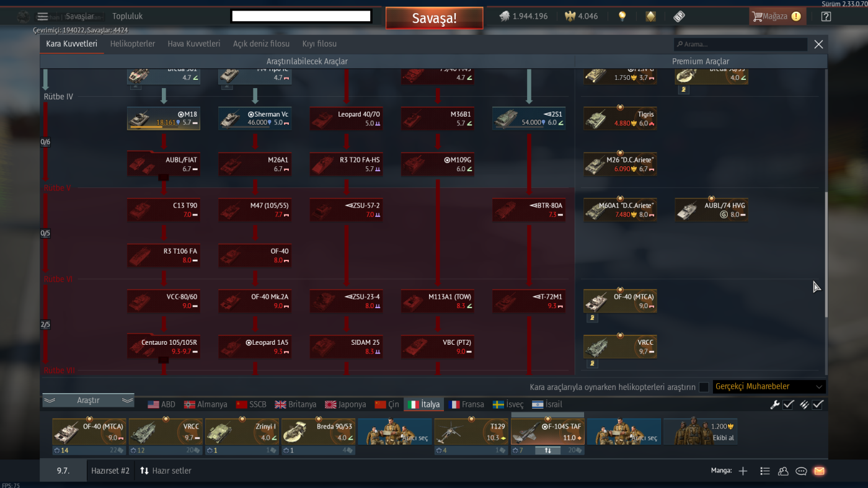Image resolution: width=868 pixels, height=488 pixels.
Task: Open the orange mail envelope icon
Action: (819, 471)
